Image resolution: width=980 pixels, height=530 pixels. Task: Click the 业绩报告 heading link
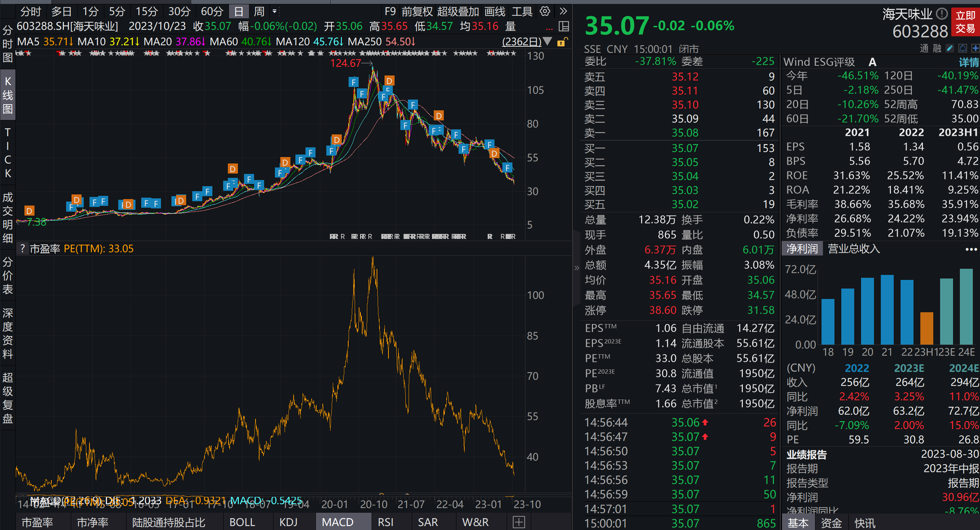point(806,454)
